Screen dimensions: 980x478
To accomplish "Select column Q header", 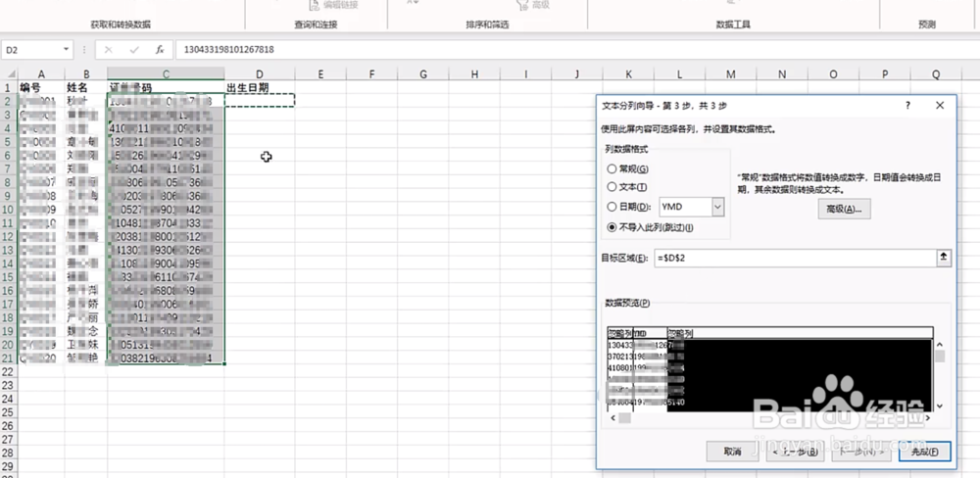I will (936, 74).
